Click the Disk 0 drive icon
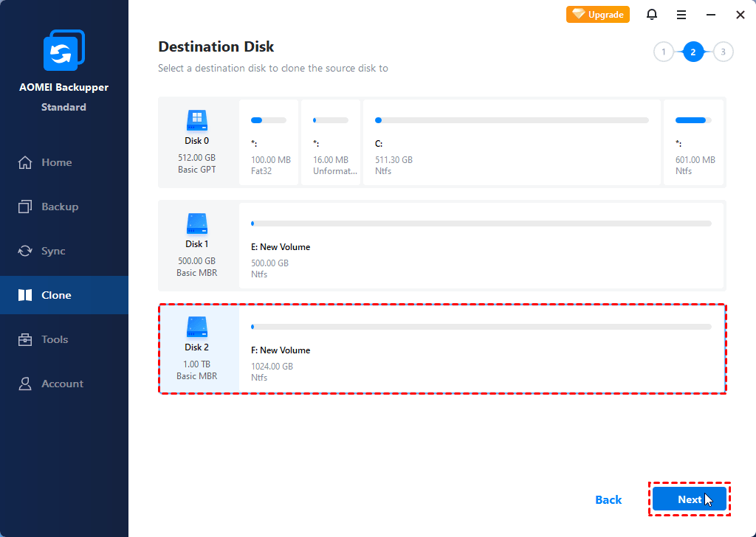The height and width of the screenshot is (537, 756). pos(196,119)
